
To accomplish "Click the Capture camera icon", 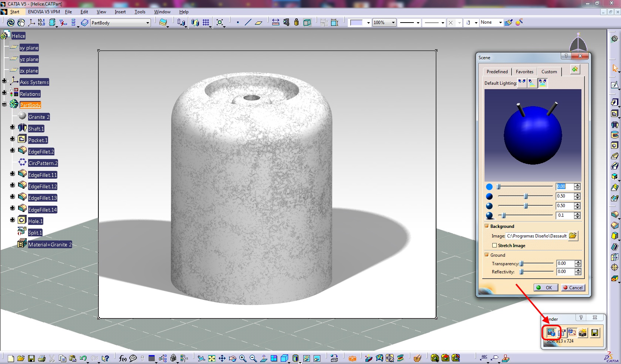I will (352, 358).
